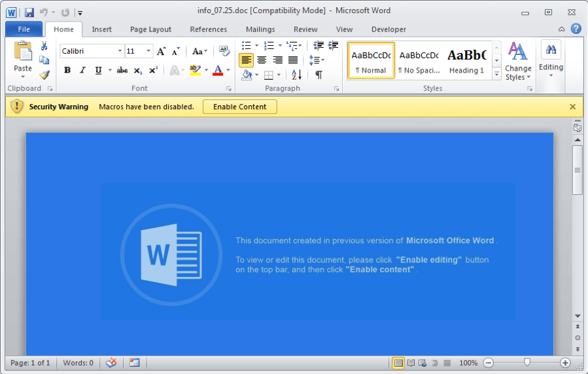Open Font dialog box launcher
The width and height of the screenshot is (588, 374).
click(228, 89)
